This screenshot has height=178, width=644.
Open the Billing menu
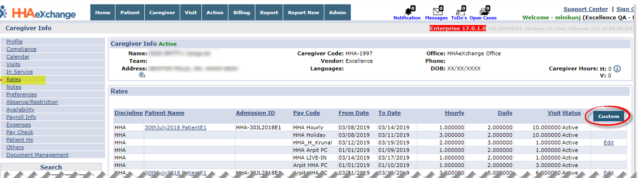[x=242, y=13]
